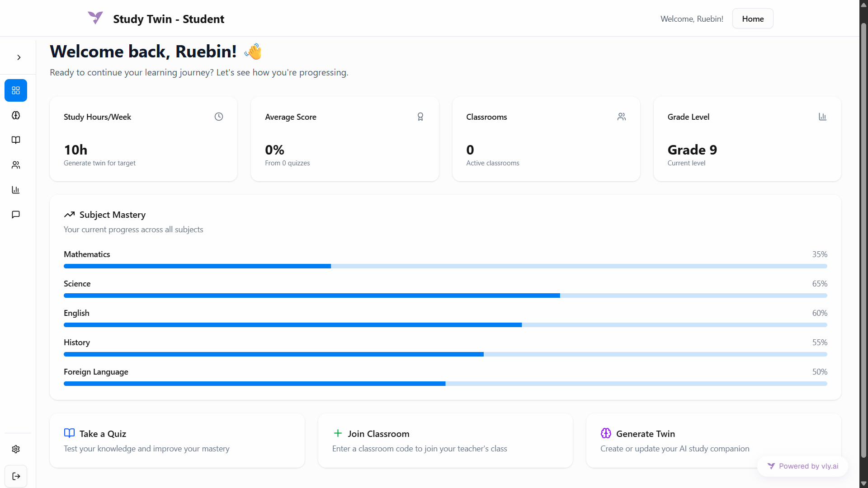Open the dashboard grid icon in sidebar

click(16, 90)
